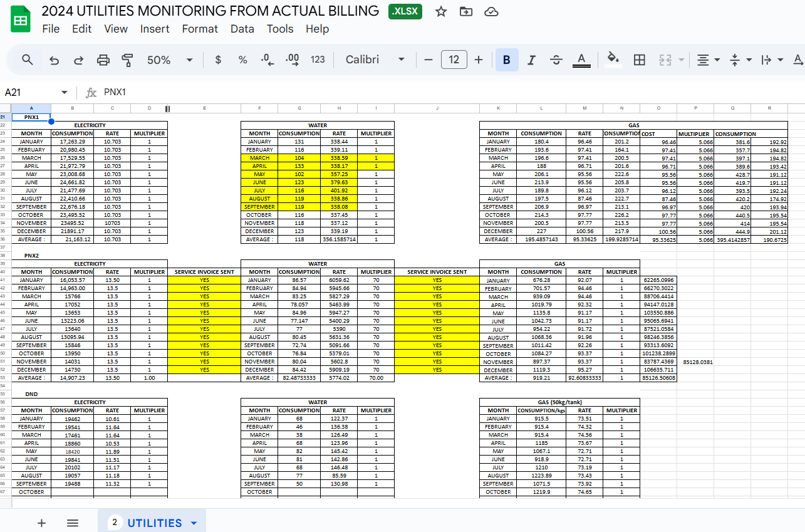Select row 21 header
805x532 pixels.
(6, 117)
